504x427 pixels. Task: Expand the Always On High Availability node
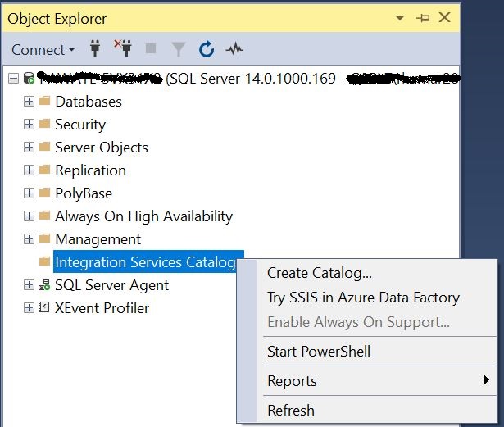click(29, 216)
